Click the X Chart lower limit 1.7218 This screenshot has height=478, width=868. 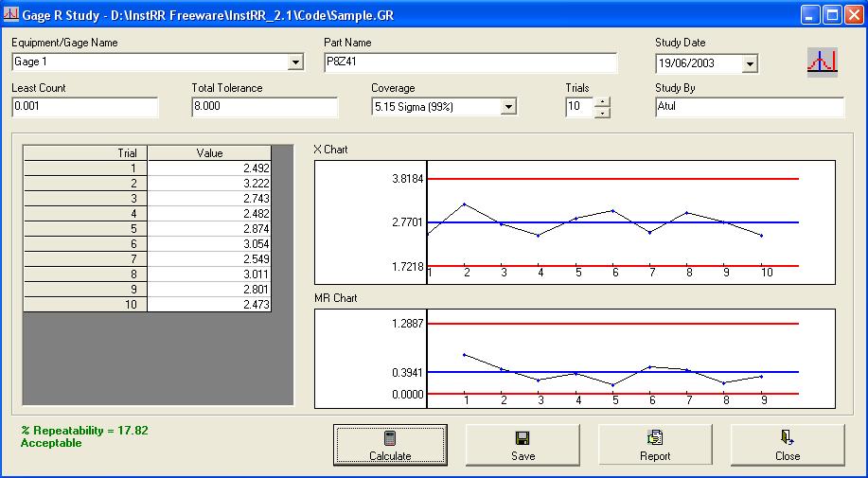click(407, 267)
